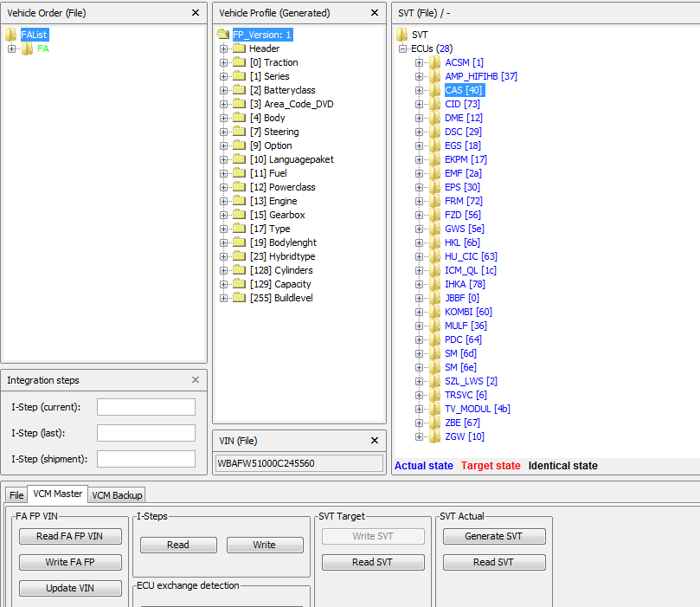Close the VIN (File) panel
Viewport: 700px width, 607px height.
[375, 441]
